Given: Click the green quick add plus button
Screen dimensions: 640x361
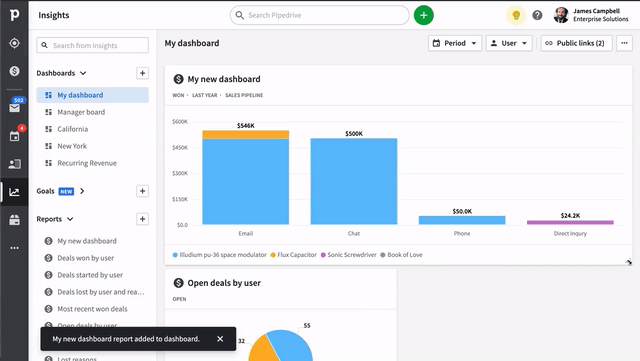Looking at the screenshot, I should point(424,15).
